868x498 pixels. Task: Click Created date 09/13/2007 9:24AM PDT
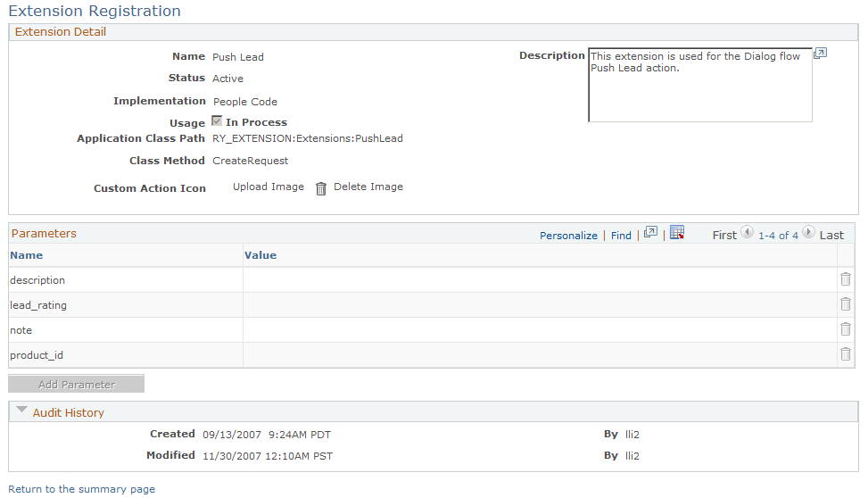(x=267, y=435)
